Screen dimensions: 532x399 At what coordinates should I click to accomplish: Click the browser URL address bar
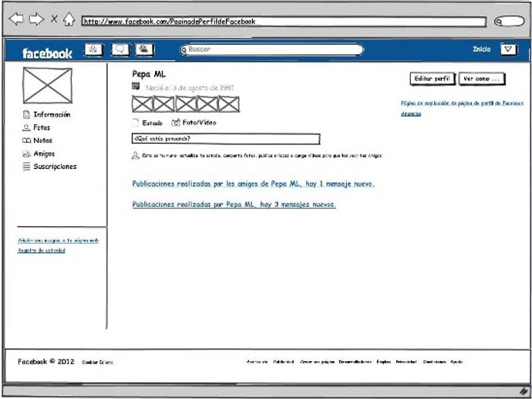click(284, 22)
